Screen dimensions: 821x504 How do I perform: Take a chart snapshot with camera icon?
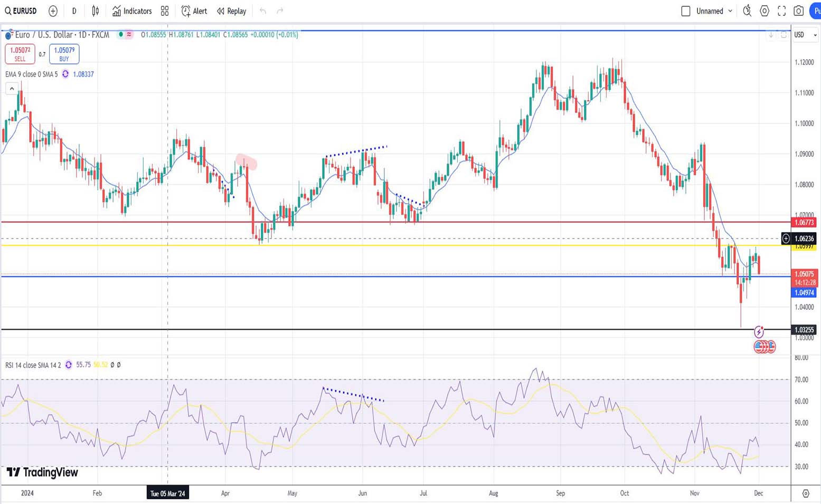point(799,11)
